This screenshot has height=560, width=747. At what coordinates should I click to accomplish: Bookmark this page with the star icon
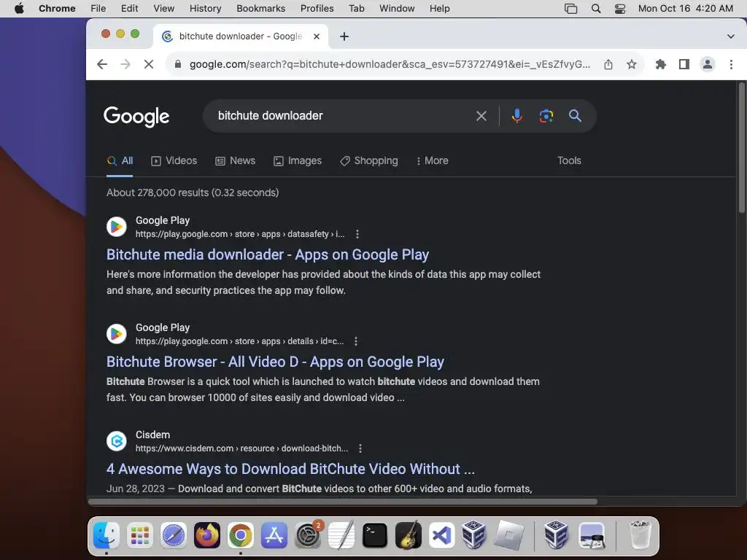632,64
